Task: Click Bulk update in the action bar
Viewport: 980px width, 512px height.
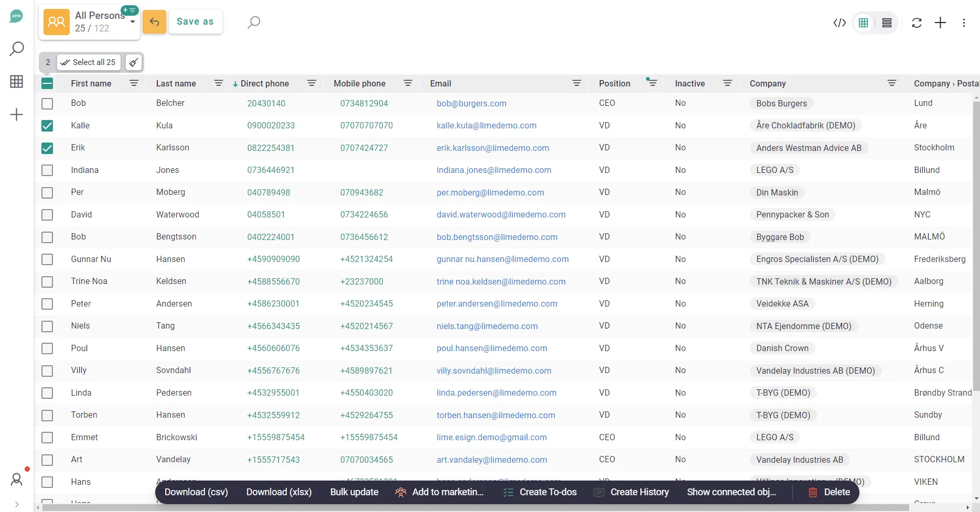Action: pyautogui.click(x=354, y=492)
